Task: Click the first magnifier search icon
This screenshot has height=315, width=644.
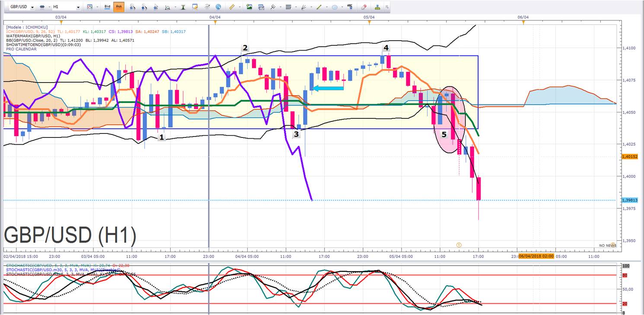Action: [x=133, y=7]
